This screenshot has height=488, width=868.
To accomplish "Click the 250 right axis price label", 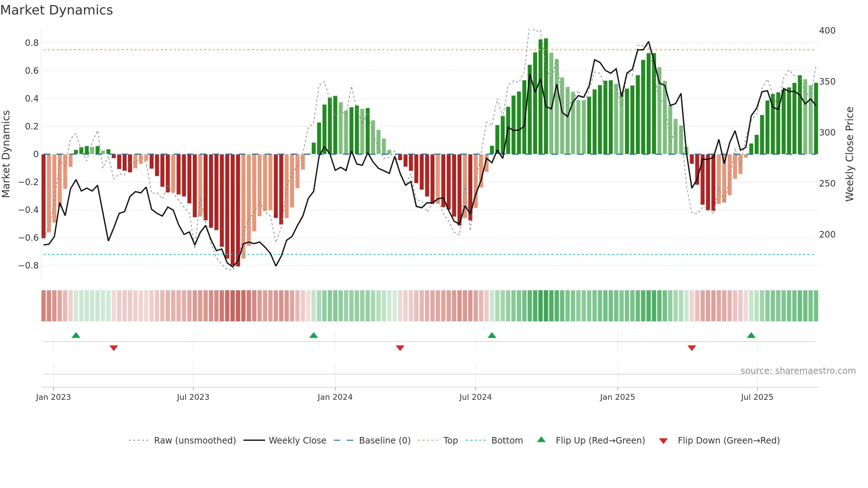I will point(827,184).
